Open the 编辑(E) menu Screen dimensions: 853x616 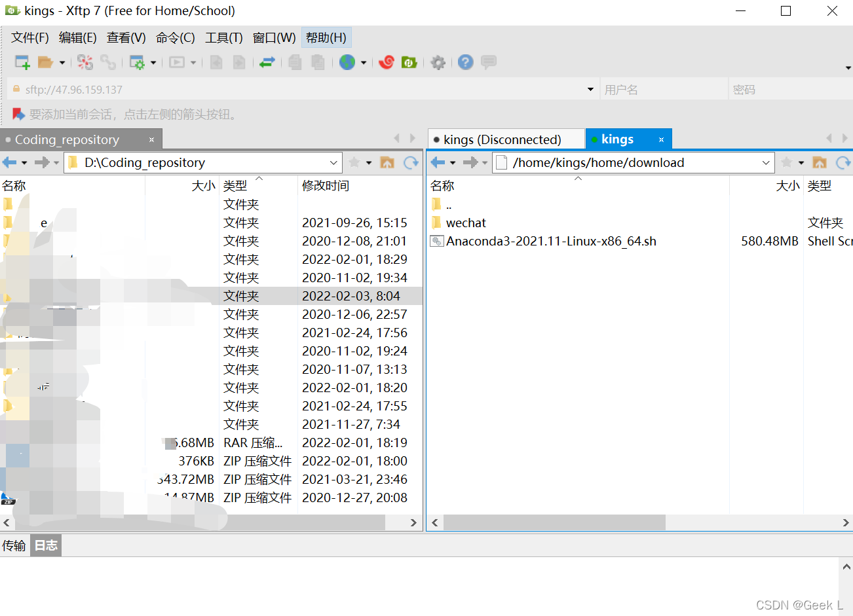tap(78, 37)
